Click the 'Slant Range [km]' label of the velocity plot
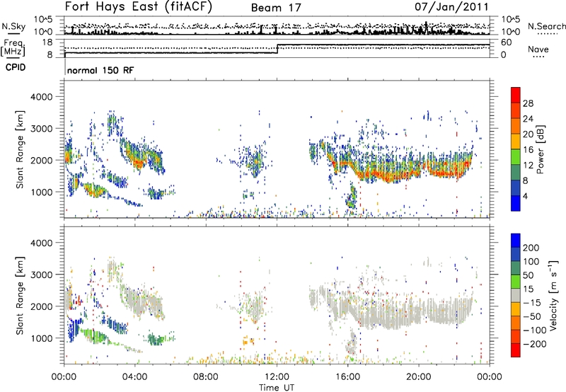Screen dimensions: 566x392 pyautogui.click(x=20, y=295)
